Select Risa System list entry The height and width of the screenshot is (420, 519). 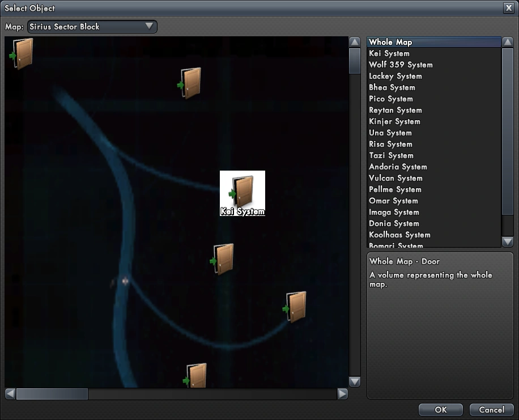coord(434,144)
